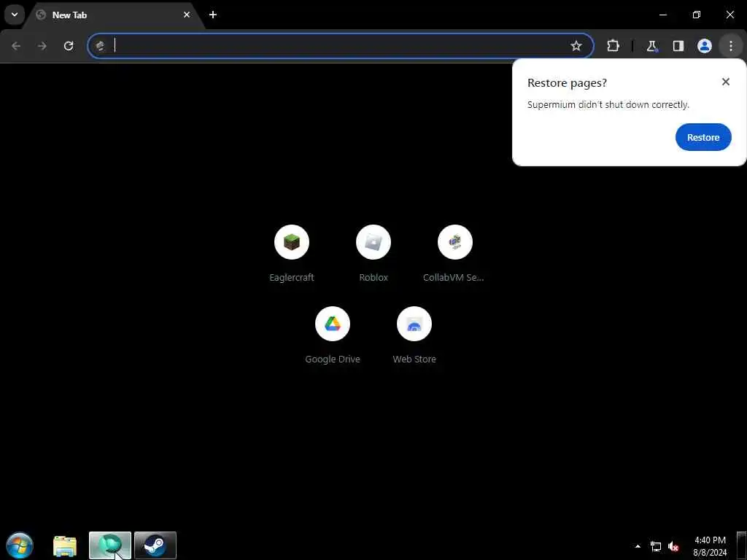Open the CollabVM shortcut

(x=455, y=253)
